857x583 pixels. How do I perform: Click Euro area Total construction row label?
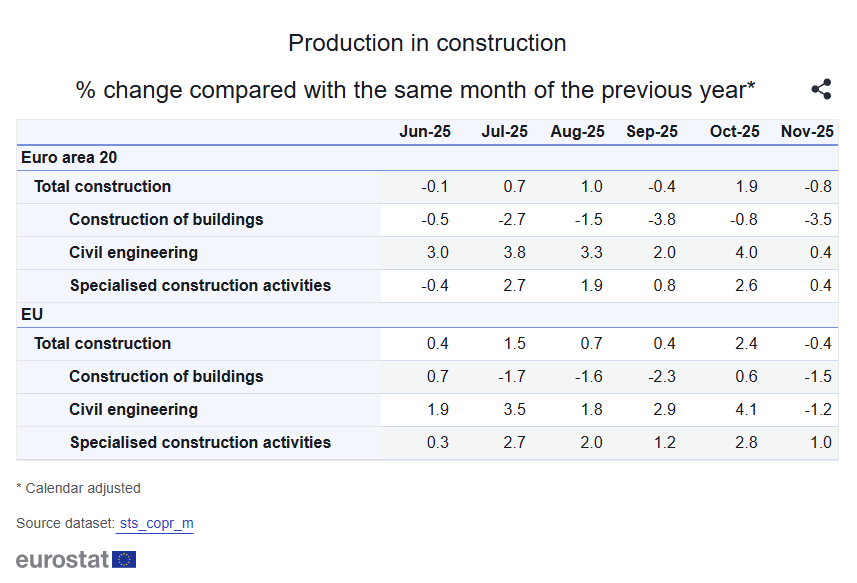102,187
